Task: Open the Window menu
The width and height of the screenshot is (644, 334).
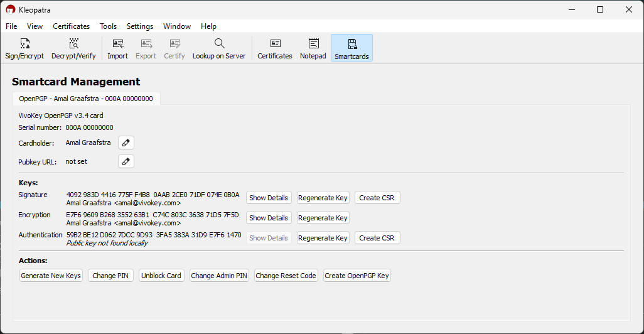Action: pos(177,26)
